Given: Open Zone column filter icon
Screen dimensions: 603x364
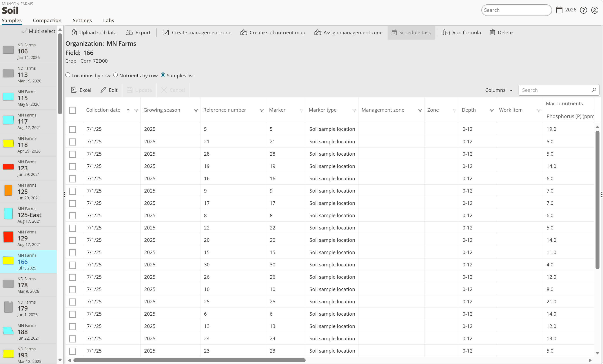Looking at the screenshot, I should pos(454,111).
